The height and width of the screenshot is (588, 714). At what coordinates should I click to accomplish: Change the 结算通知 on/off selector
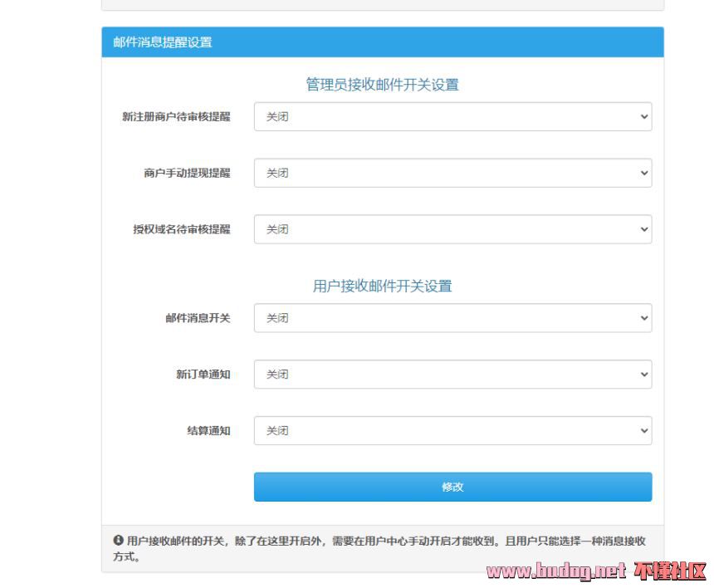point(452,431)
